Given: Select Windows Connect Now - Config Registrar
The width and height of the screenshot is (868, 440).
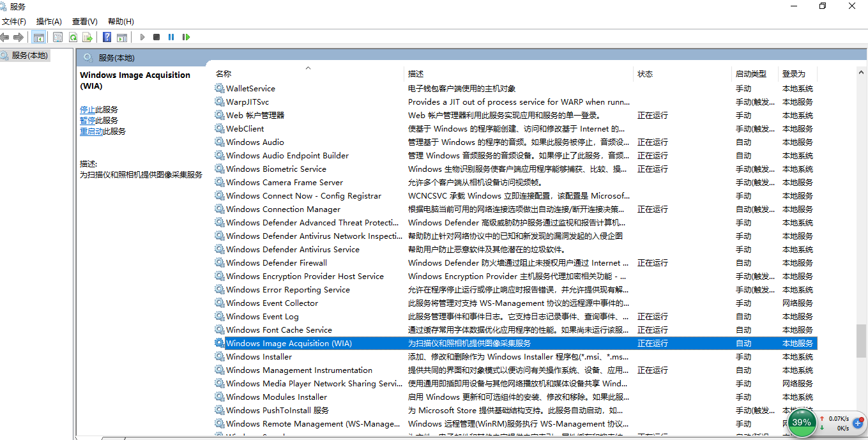Looking at the screenshot, I should coord(515,195).
